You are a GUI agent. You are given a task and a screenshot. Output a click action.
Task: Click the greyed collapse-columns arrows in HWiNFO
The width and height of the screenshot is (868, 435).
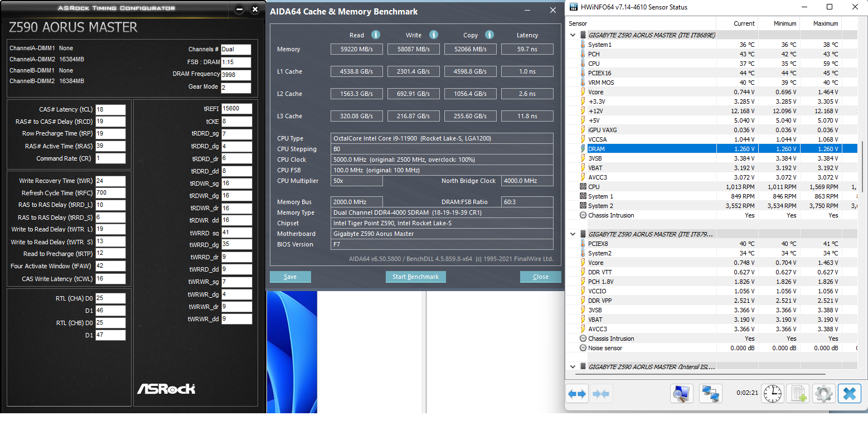(601, 394)
